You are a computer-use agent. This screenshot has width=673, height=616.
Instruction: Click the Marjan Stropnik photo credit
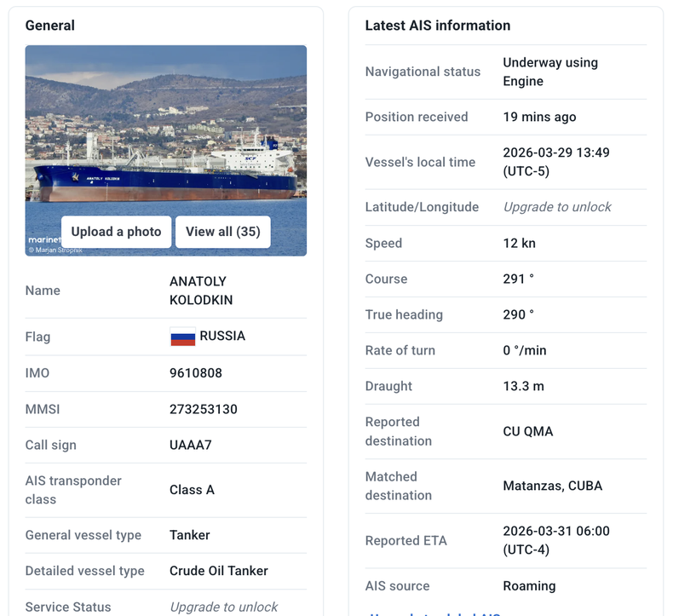(x=55, y=250)
